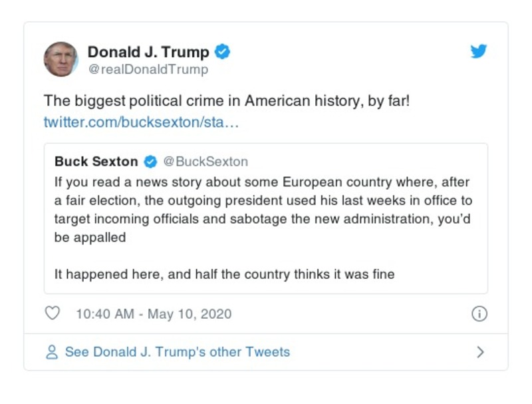The image size is (532, 404).
Task: Click the @realDonaldTrump handle
Action: (x=148, y=67)
